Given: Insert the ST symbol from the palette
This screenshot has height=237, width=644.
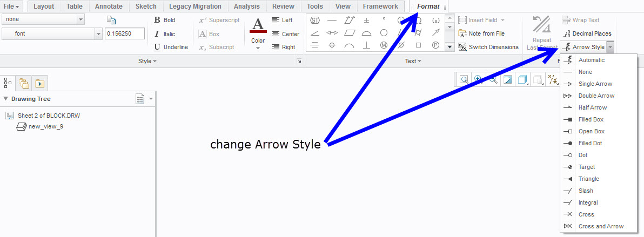Looking at the screenshot, I should [315, 20].
